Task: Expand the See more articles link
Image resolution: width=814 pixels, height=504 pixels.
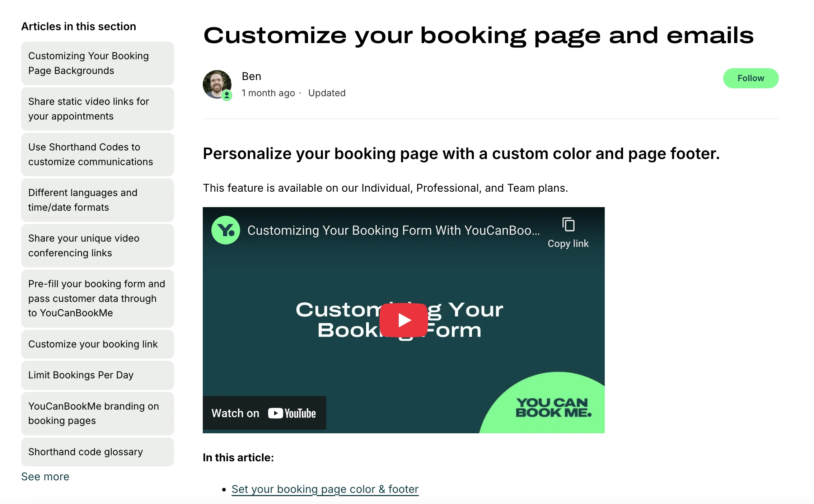Action: coord(45,476)
